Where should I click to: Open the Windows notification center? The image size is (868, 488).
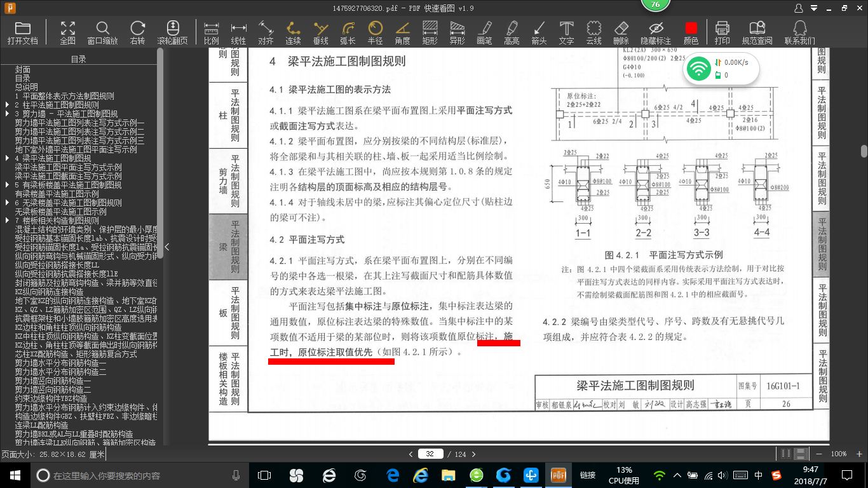point(846,475)
